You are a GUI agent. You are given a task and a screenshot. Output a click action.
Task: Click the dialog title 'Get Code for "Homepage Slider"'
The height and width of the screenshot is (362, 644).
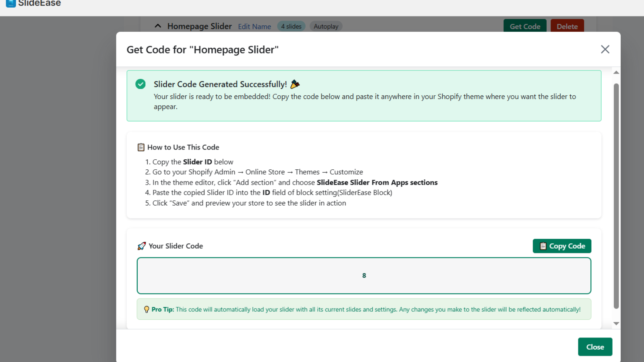pyautogui.click(x=202, y=49)
